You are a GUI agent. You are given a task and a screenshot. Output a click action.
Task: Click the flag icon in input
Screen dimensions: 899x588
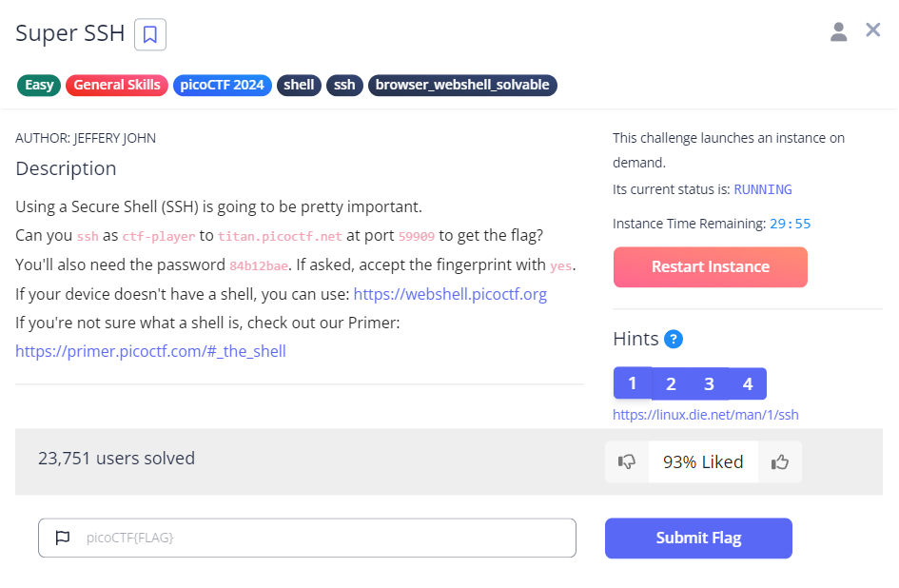tap(63, 538)
